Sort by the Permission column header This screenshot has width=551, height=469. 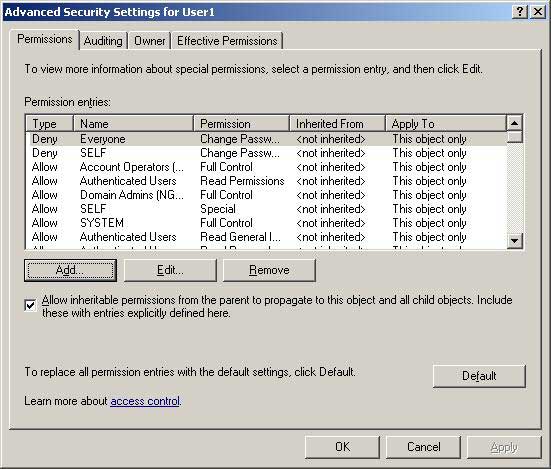tap(241, 124)
